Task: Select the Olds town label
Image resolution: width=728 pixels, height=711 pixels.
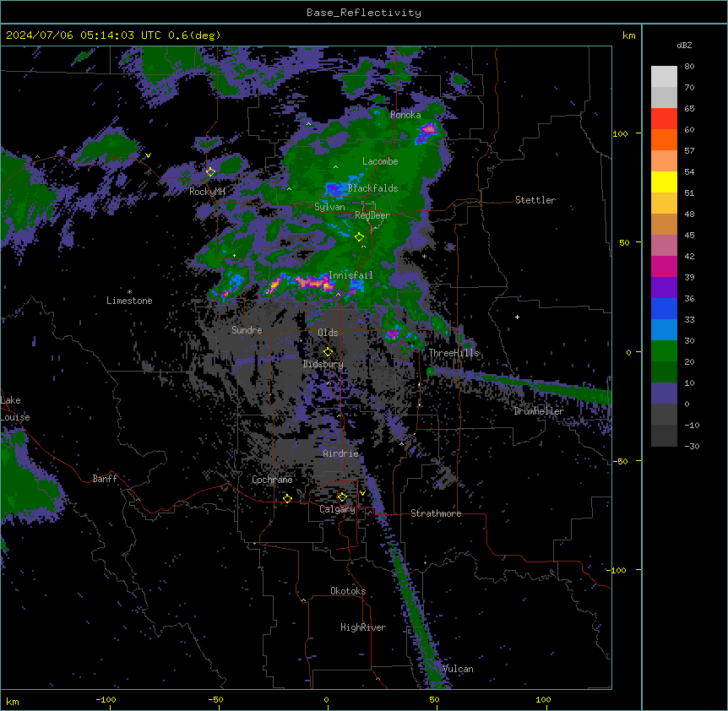Action: [328, 333]
